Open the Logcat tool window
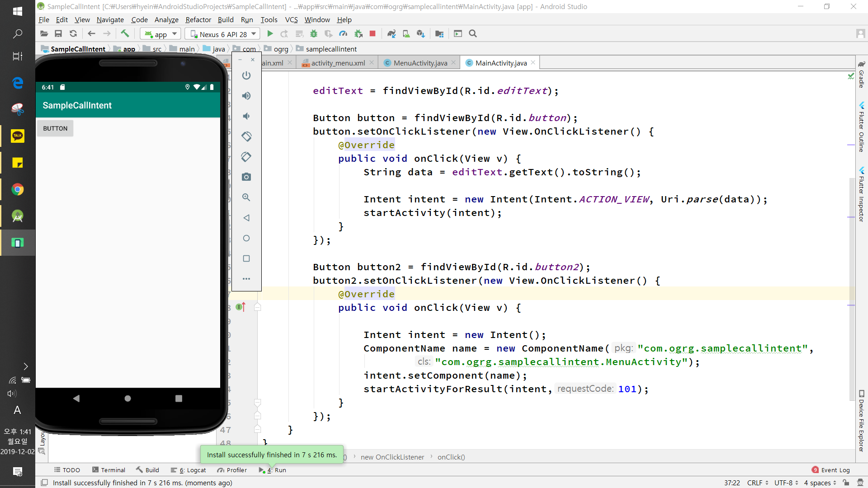Image resolution: width=868 pixels, height=488 pixels. tap(193, 470)
